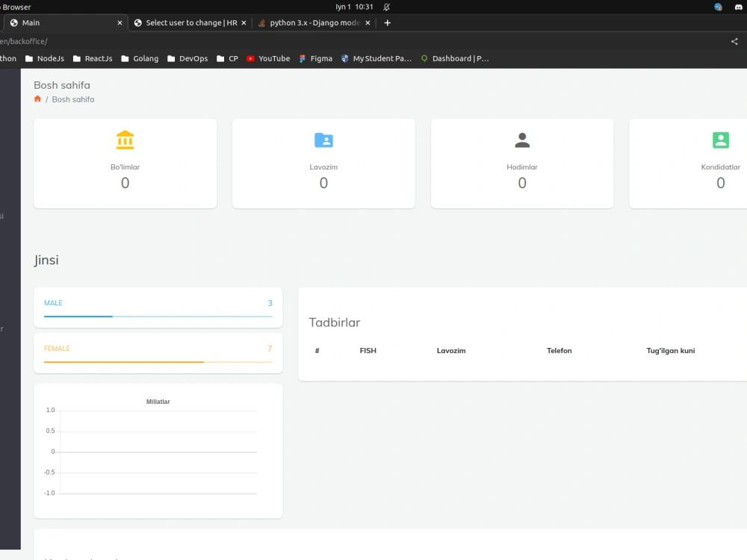Click the Hodimlar person icon
Image resolution: width=747 pixels, height=560 pixels.
521,140
